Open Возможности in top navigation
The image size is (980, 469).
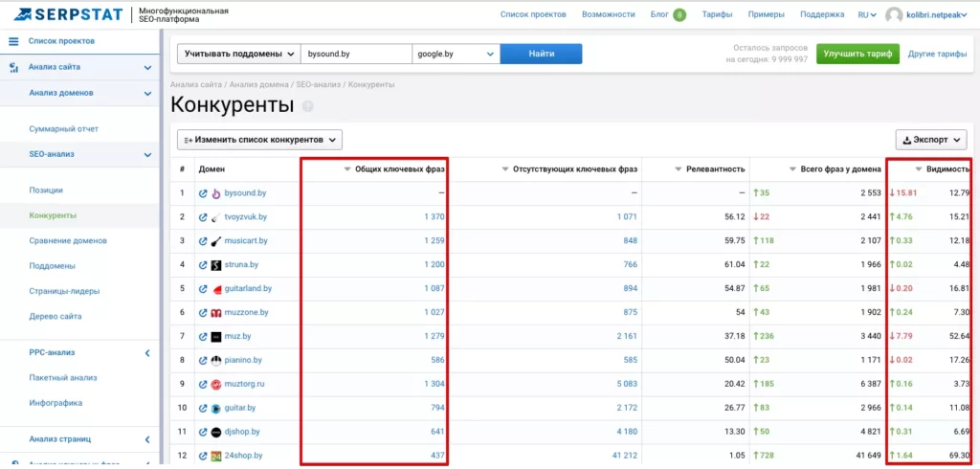(x=608, y=15)
